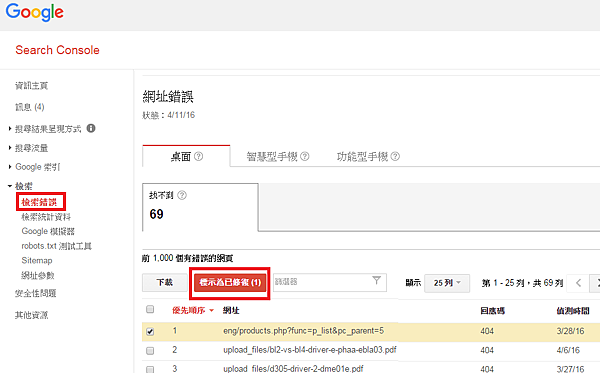Click the help icon beside 智慧型手機

tap(305, 156)
